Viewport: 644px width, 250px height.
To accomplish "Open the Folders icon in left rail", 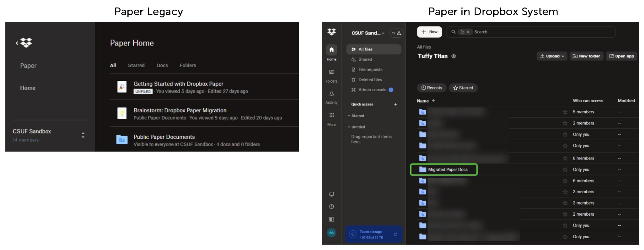I will (331, 72).
